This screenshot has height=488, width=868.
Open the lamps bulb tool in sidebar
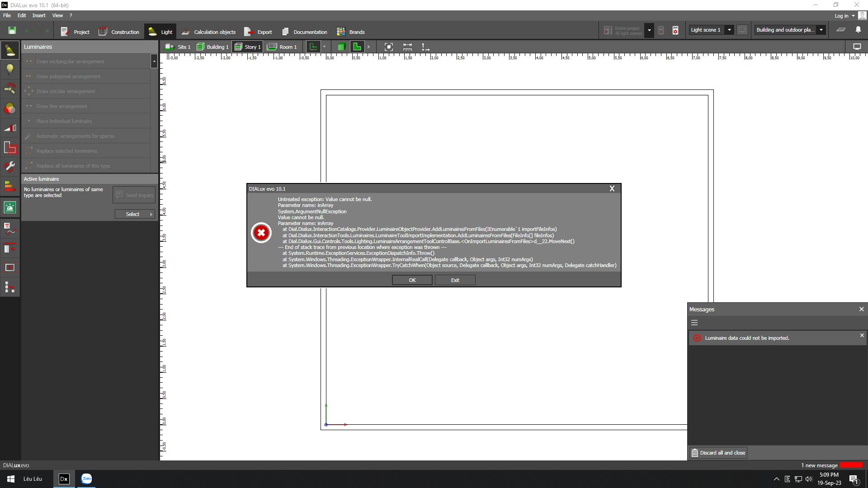pos(10,69)
